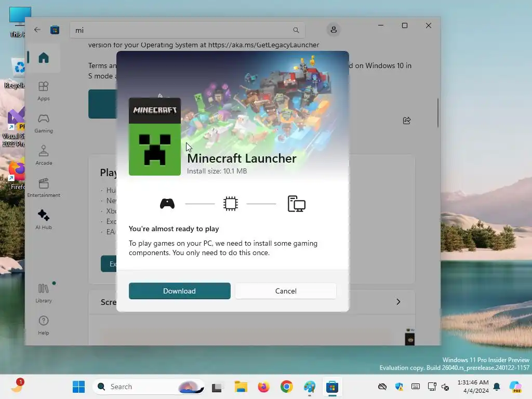Open the Windows Start menu
The image size is (532, 399).
click(x=79, y=387)
